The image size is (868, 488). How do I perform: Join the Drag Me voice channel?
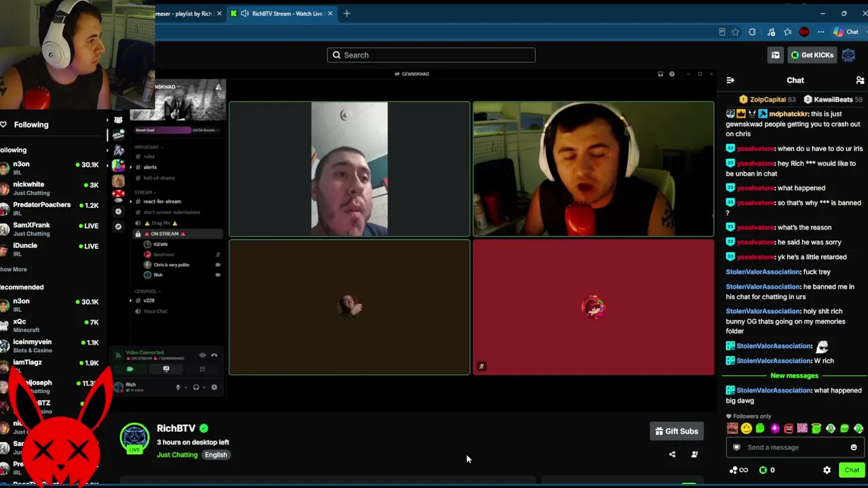(176, 223)
